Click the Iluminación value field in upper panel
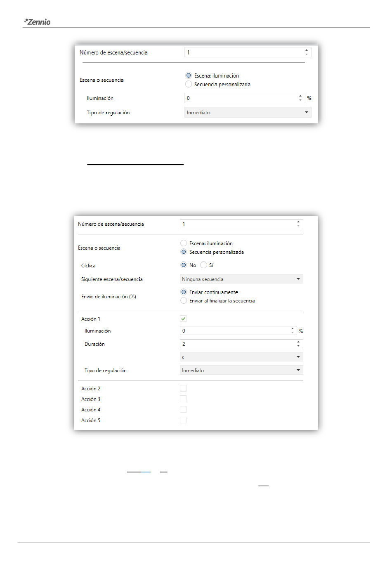Image resolution: width=392 pixels, height=569 pixels. tap(244, 98)
